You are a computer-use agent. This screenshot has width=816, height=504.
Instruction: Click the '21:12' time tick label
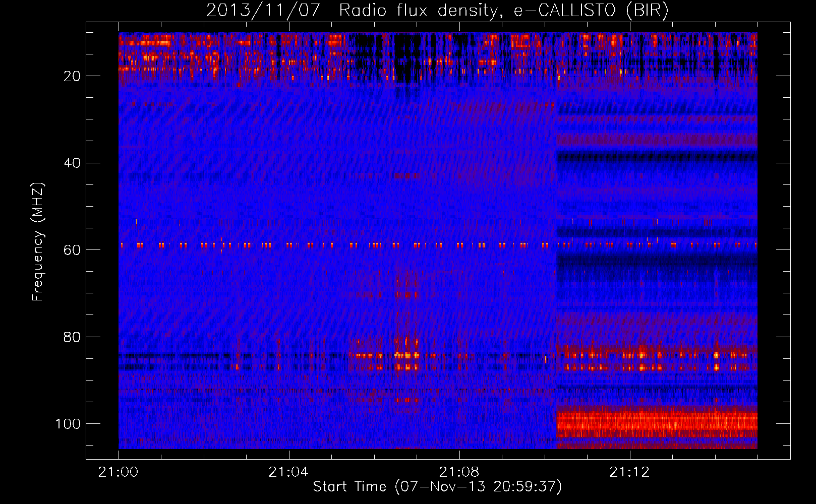coord(629,472)
